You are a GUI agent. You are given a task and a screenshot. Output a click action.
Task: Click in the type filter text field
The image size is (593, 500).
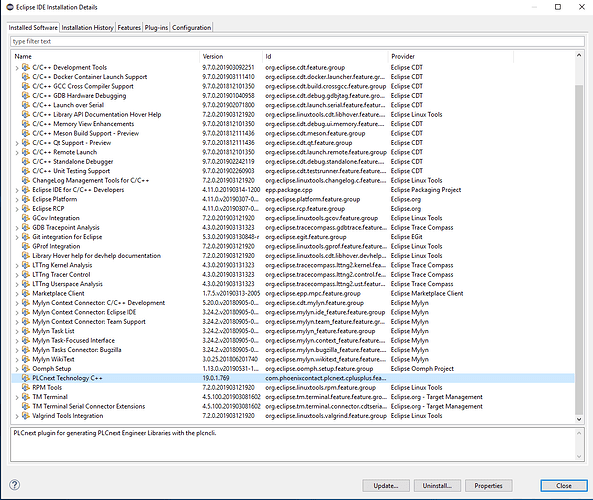297,41
